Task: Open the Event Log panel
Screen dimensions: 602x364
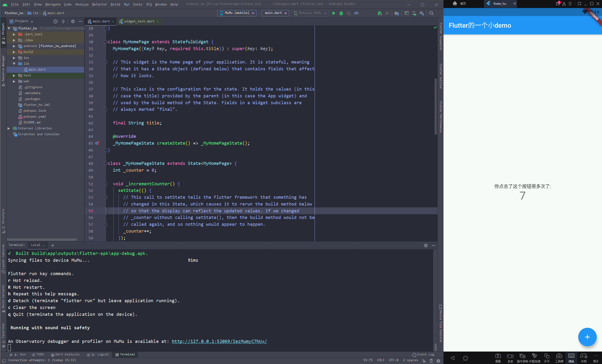Action: [x=423, y=354]
